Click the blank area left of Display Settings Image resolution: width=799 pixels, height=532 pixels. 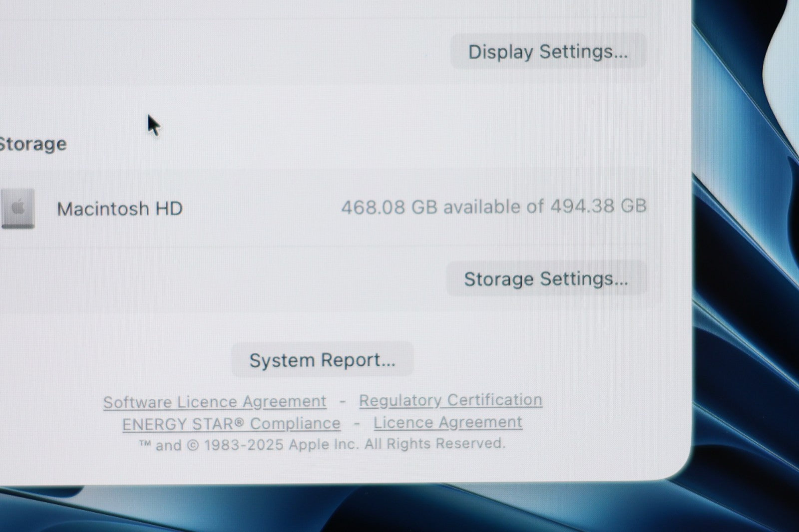point(225,51)
